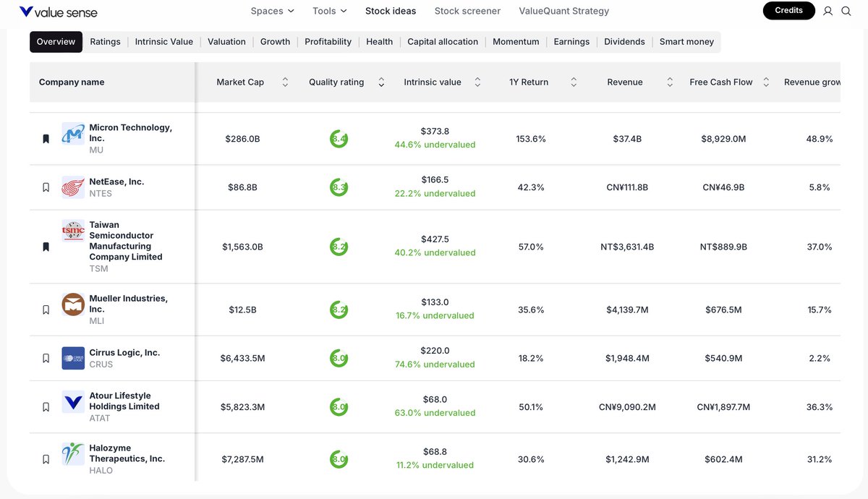Screen dimensions: 868x499
Task: Expand the Tools dropdown menu
Action: click(330, 11)
